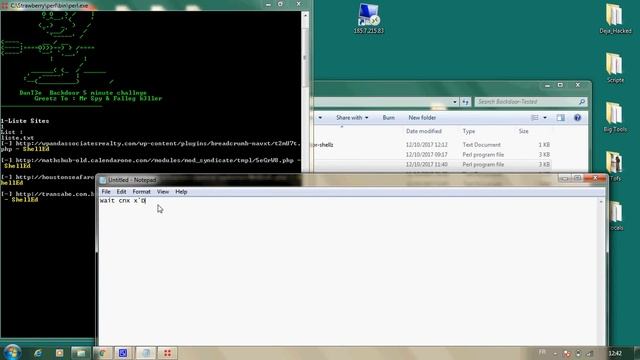Open the File menu in Notepad

106,191
